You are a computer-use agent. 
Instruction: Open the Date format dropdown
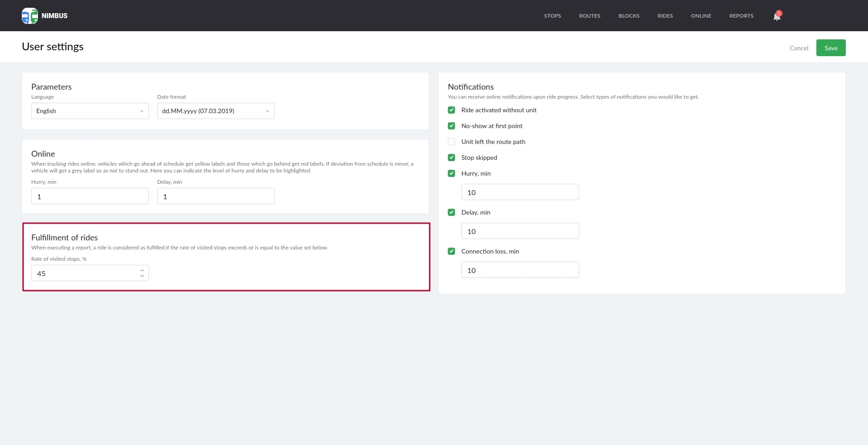coord(216,111)
